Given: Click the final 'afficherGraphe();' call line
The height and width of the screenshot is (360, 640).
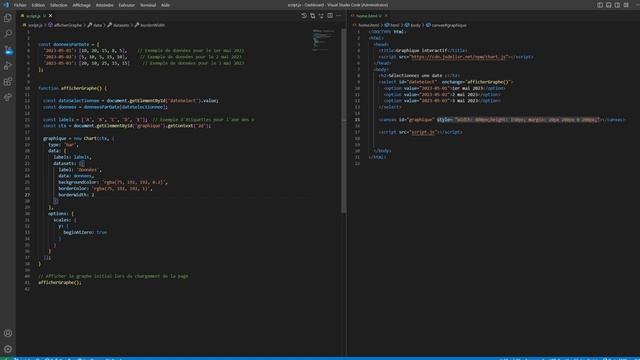Looking at the screenshot, I should point(60,282).
